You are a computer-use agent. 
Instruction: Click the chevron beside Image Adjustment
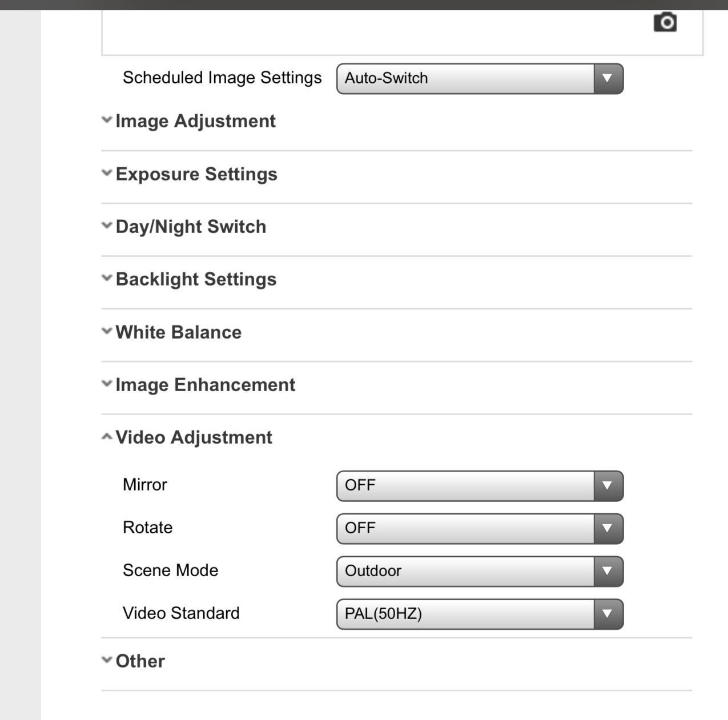pos(107,120)
